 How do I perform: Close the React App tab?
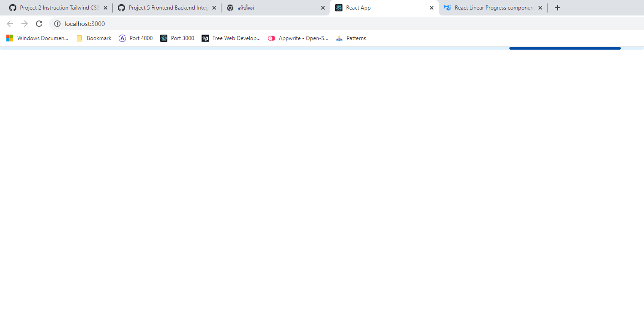pyautogui.click(x=432, y=8)
